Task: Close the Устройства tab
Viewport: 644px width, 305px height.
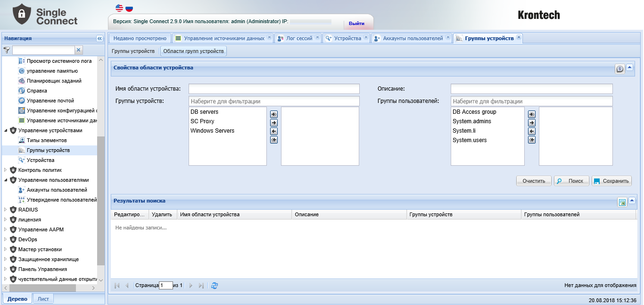Action: tap(366, 37)
